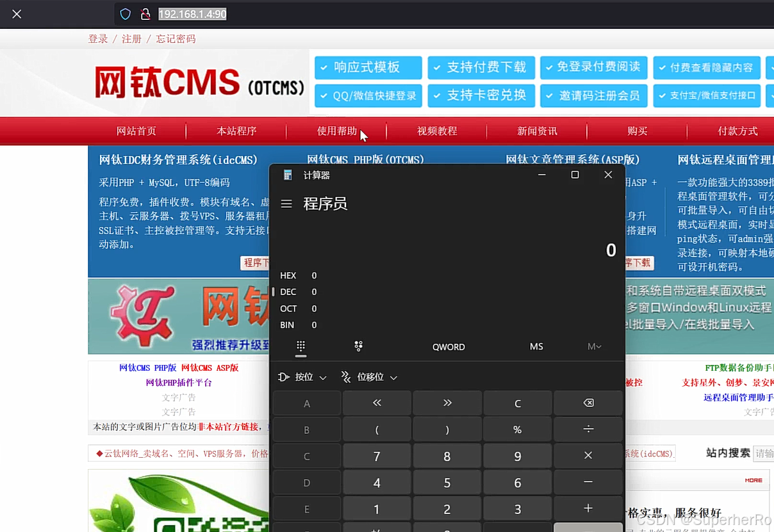Open the M memory dropdown
This screenshot has width=774, height=532.
tap(594, 346)
